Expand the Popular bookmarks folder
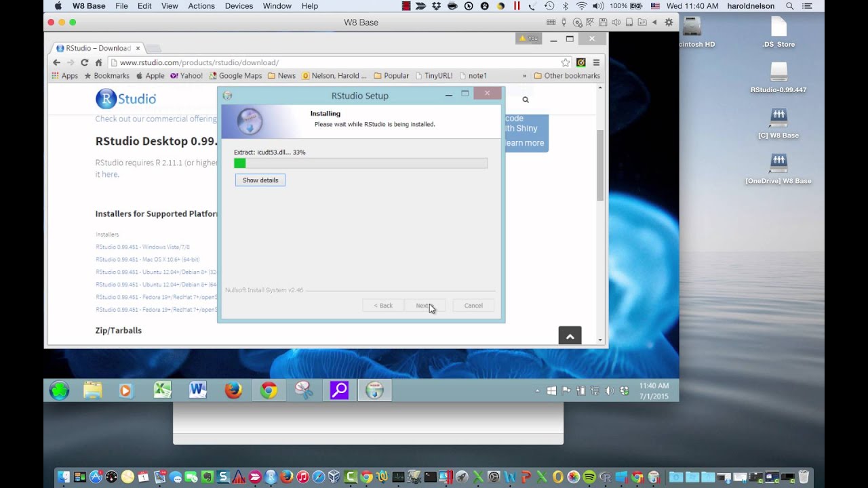The image size is (868, 488). (x=391, y=76)
